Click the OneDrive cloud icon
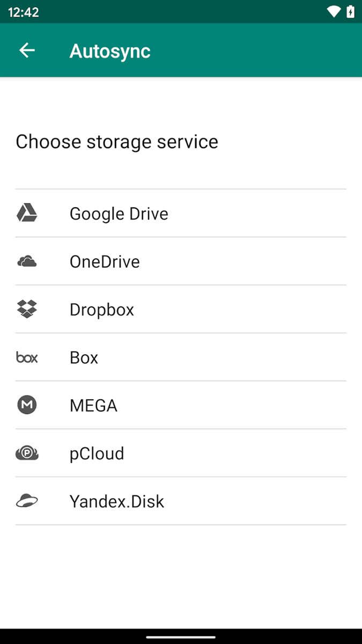 [x=27, y=261]
